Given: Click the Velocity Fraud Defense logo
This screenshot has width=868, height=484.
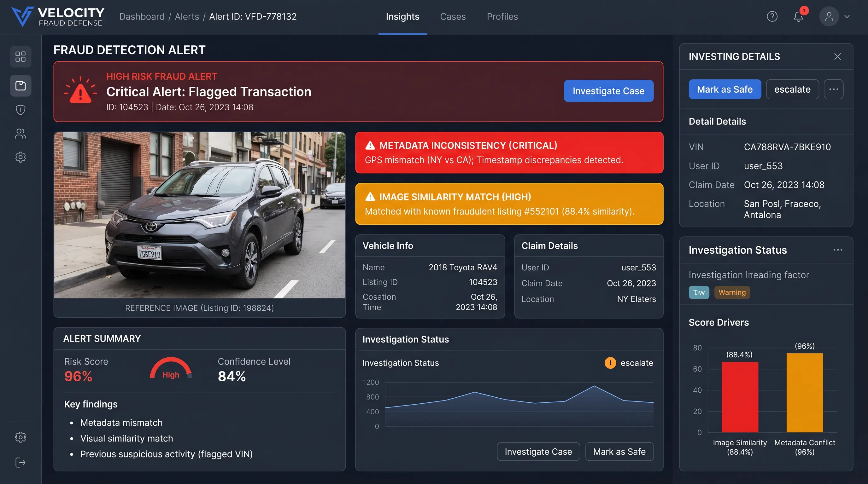Looking at the screenshot, I should click(x=58, y=16).
